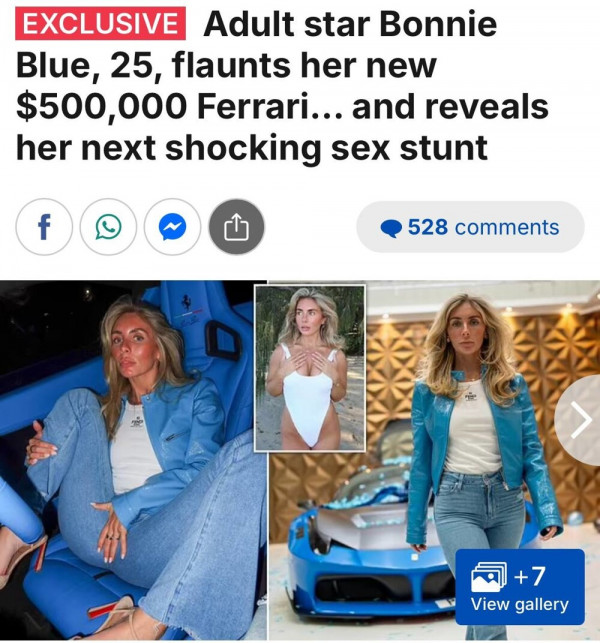Click the stacked photos gallery icon
This screenshot has height=643, width=600.
coord(489,576)
